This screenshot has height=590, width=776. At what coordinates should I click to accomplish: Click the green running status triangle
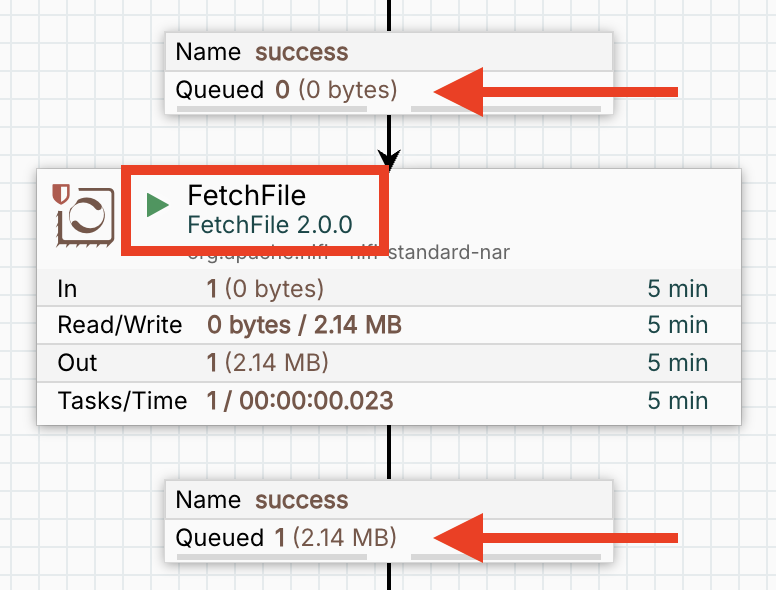[157, 205]
